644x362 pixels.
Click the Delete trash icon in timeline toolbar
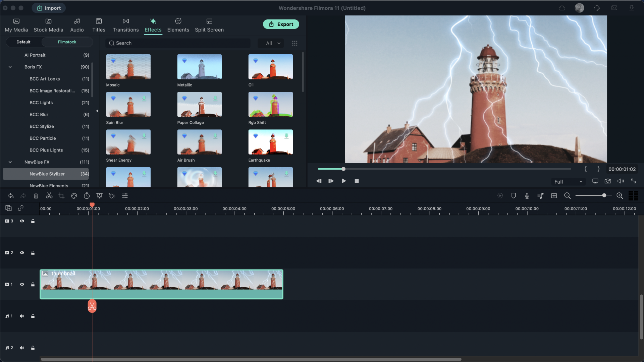click(36, 196)
